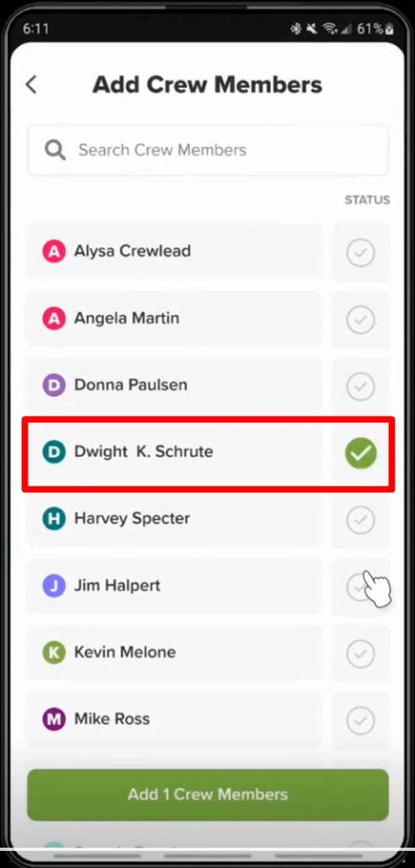The height and width of the screenshot is (868, 415).
Task: Uncheck Dwight K. Schrute's green checkmark
Action: pos(360,453)
